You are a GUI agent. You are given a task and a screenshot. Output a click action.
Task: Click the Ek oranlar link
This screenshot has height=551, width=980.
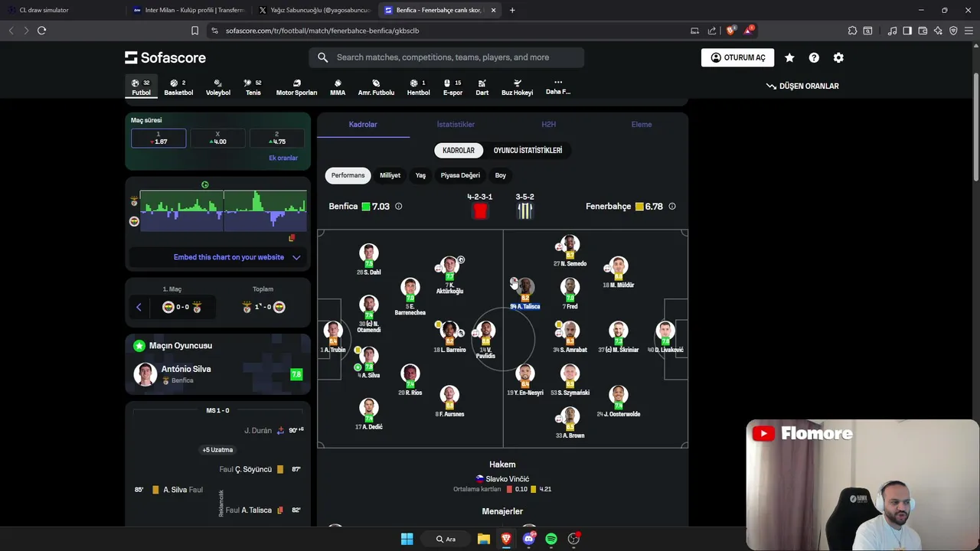point(283,158)
